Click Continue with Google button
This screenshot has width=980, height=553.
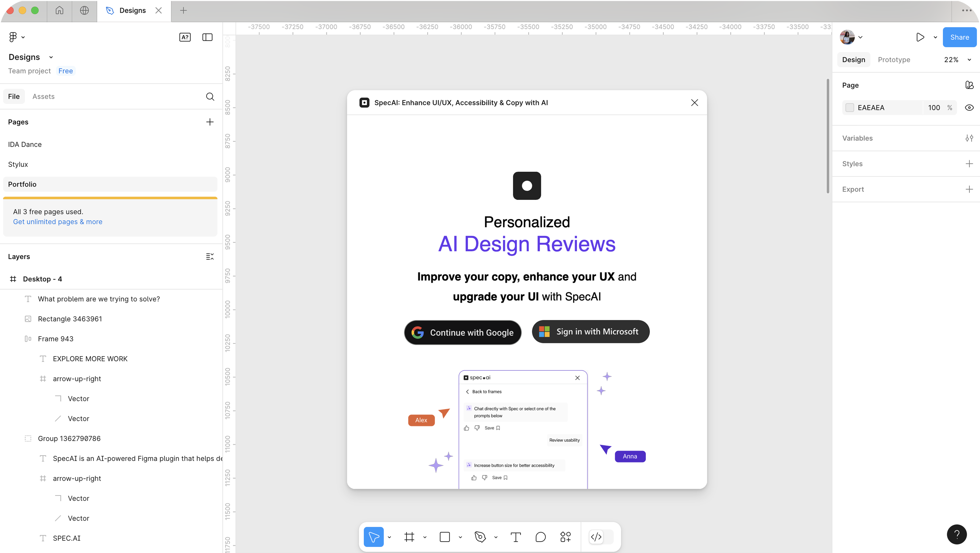(x=462, y=332)
